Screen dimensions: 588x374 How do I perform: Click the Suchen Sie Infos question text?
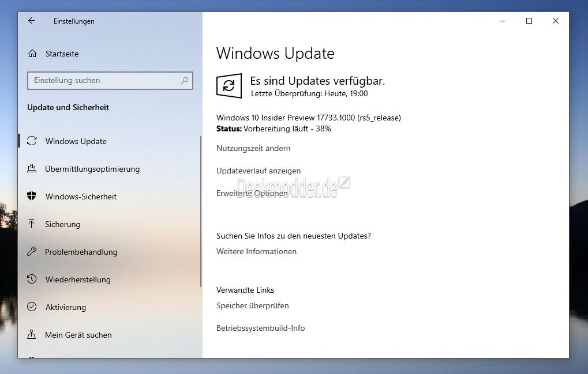pos(294,236)
